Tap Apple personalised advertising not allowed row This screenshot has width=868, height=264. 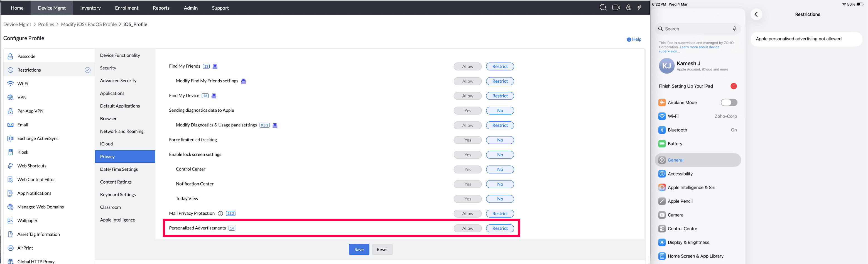point(806,39)
